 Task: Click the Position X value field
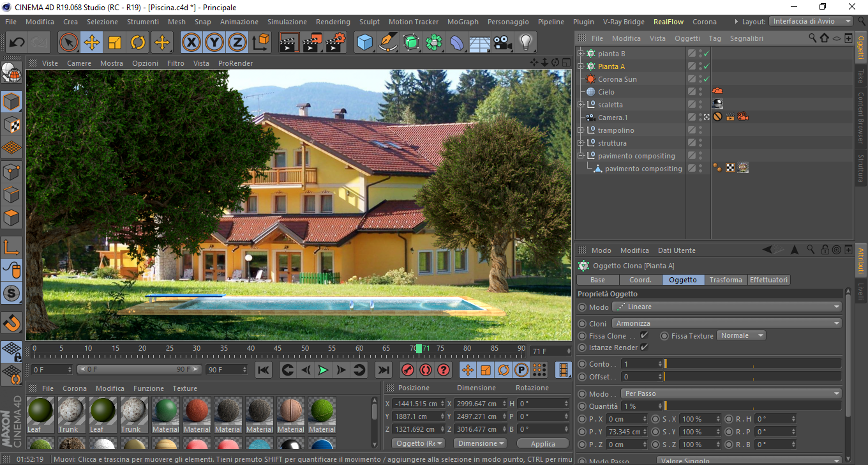(x=418, y=404)
